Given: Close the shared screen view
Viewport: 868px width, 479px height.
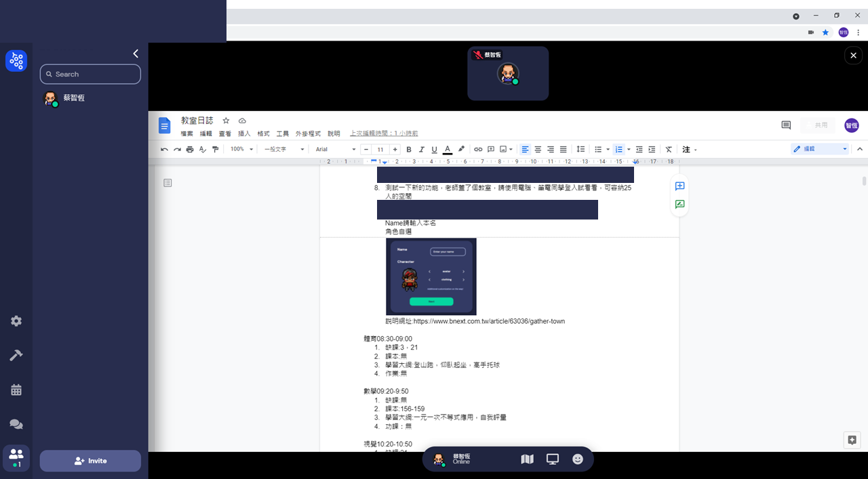Looking at the screenshot, I should [853, 56].
